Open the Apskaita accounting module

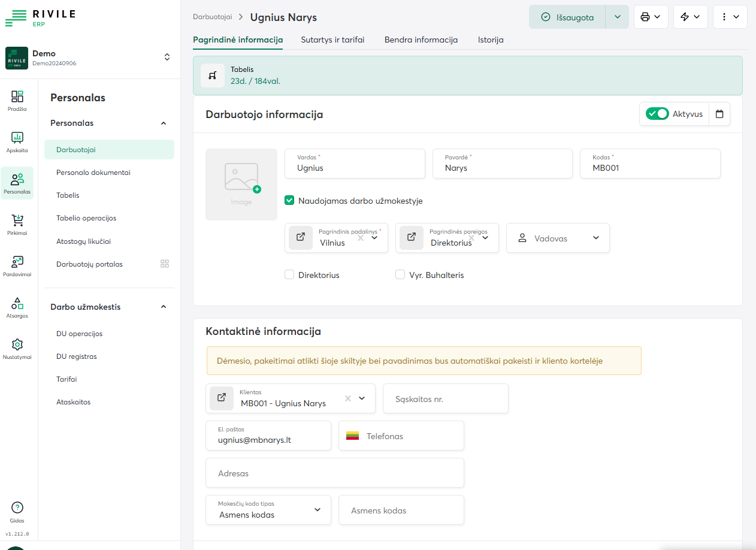pyautogui.click(x=17, y=141)
